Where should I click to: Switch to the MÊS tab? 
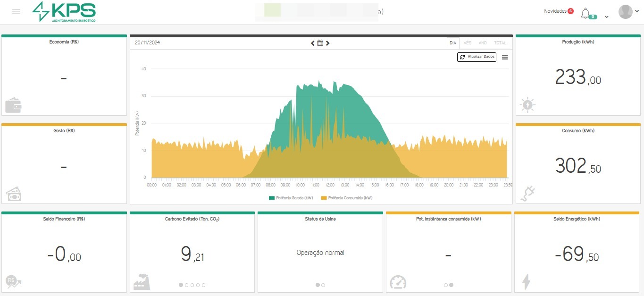point(467,43)
